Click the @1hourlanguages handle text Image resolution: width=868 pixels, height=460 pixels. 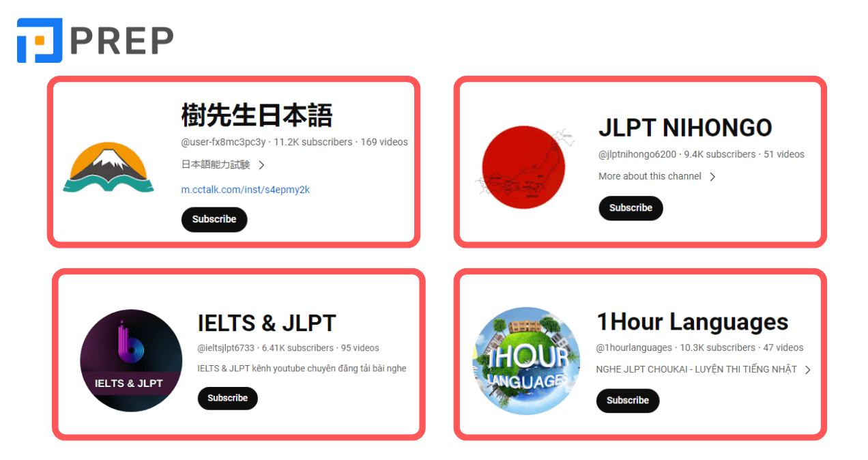point(634,347)
